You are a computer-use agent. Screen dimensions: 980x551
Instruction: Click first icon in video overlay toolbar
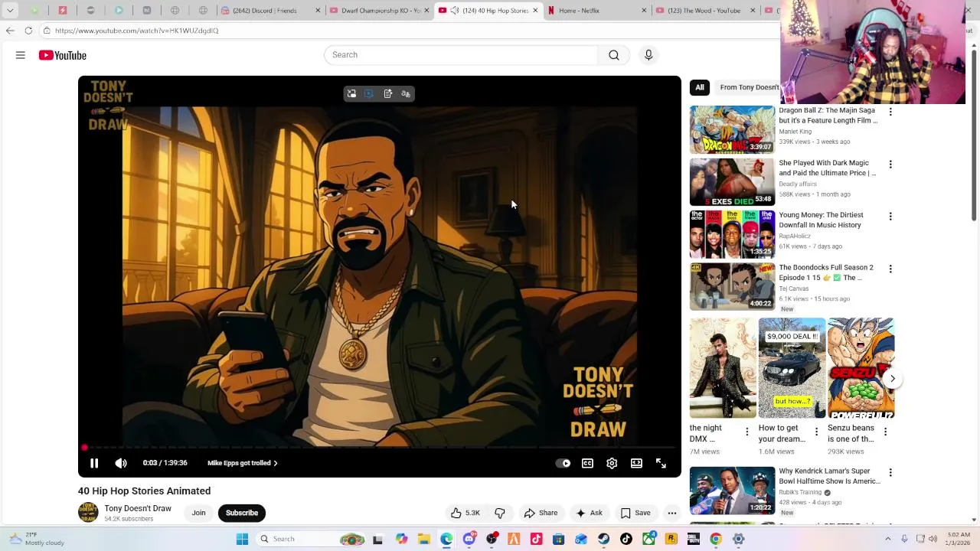click(351, 94)
